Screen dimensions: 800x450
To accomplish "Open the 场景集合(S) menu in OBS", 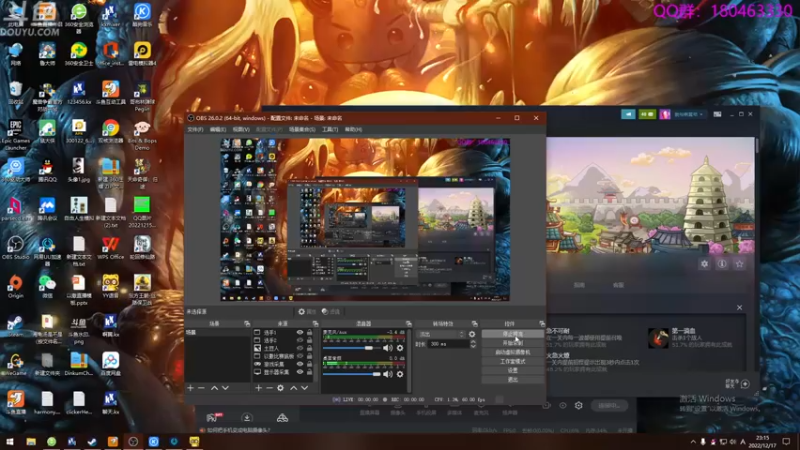I will [302, 130].
